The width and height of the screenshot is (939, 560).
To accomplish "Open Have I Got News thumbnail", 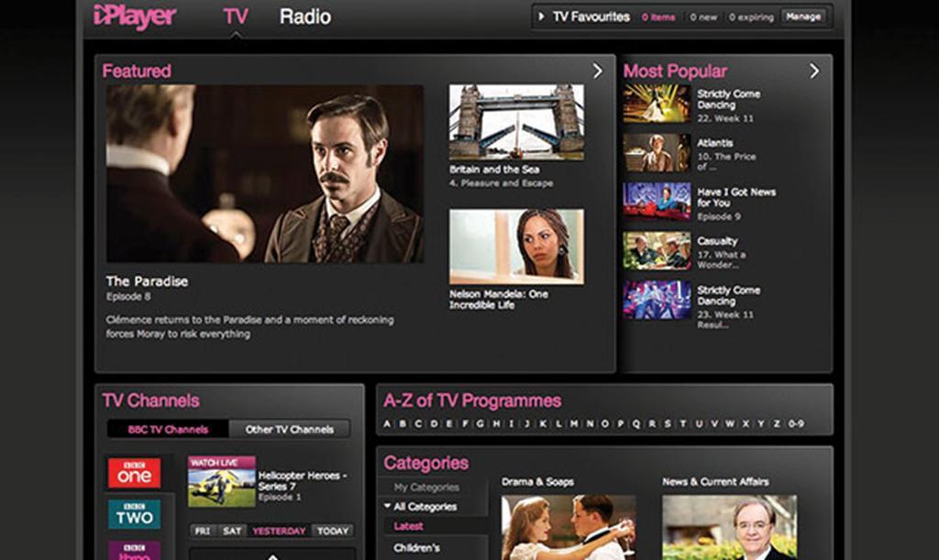I will 657,202.
